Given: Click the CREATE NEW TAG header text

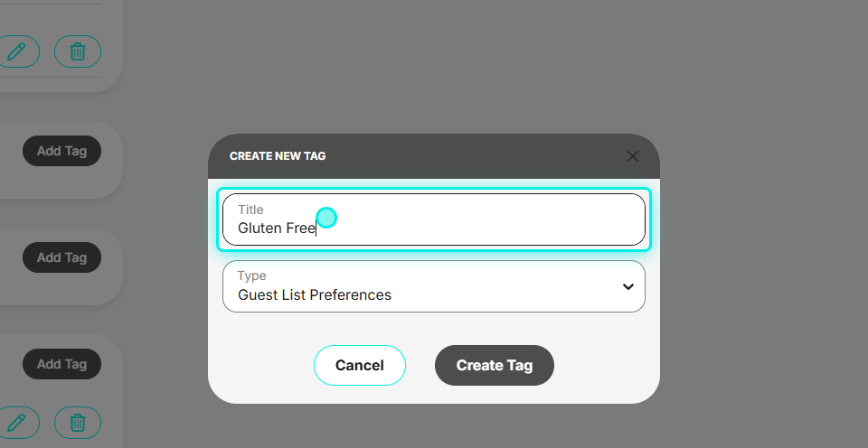Looking at the screenshot, I should [278, 156].
